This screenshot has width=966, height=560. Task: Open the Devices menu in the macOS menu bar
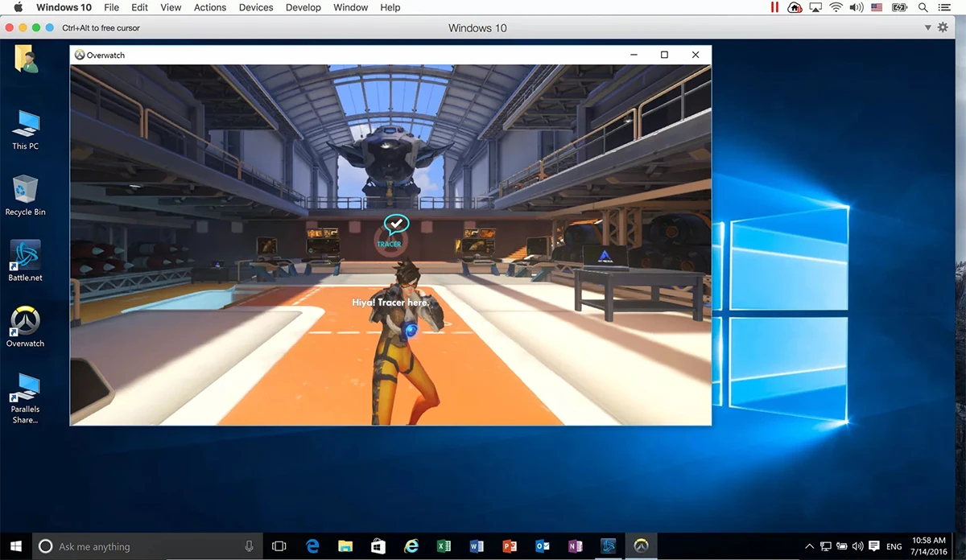tap(256, 7)
